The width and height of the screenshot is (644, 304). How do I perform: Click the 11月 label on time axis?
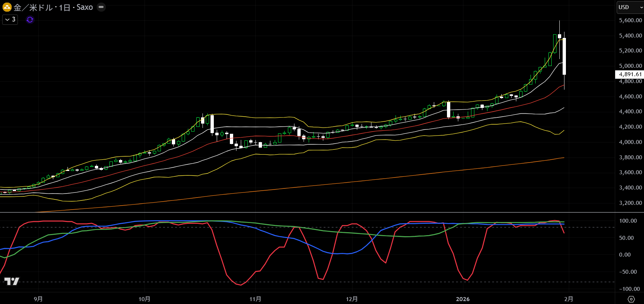[255, 299]
